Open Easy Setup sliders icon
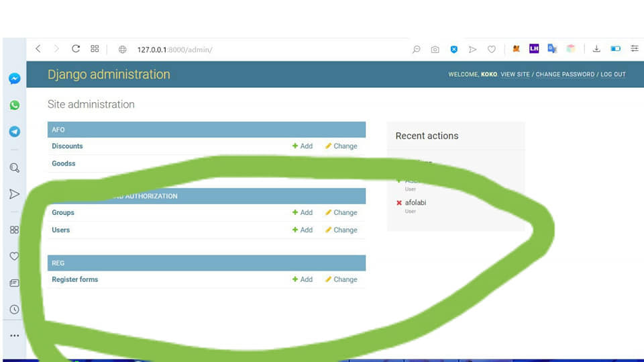644x362 pixels. 635,48
